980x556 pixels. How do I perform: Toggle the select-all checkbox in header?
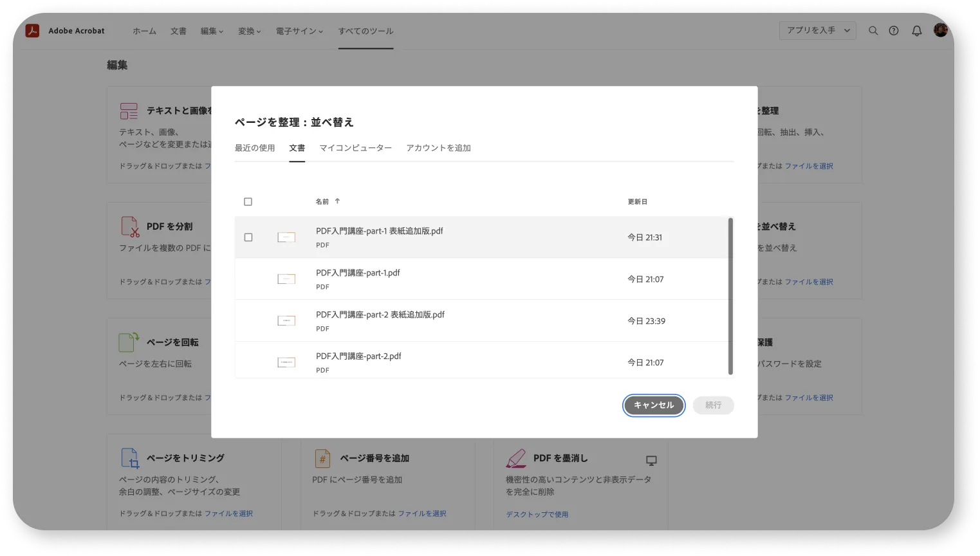pyautogui.click(x=248, y=201)
